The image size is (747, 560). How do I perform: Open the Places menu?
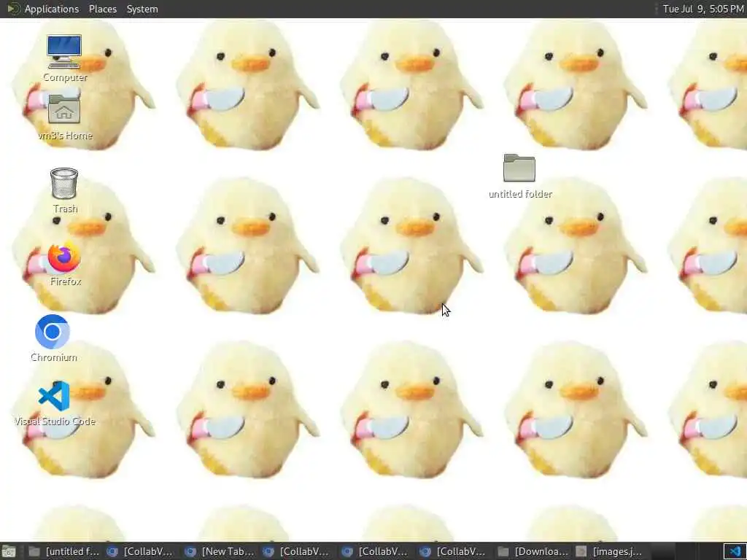(x=102, y=9)
